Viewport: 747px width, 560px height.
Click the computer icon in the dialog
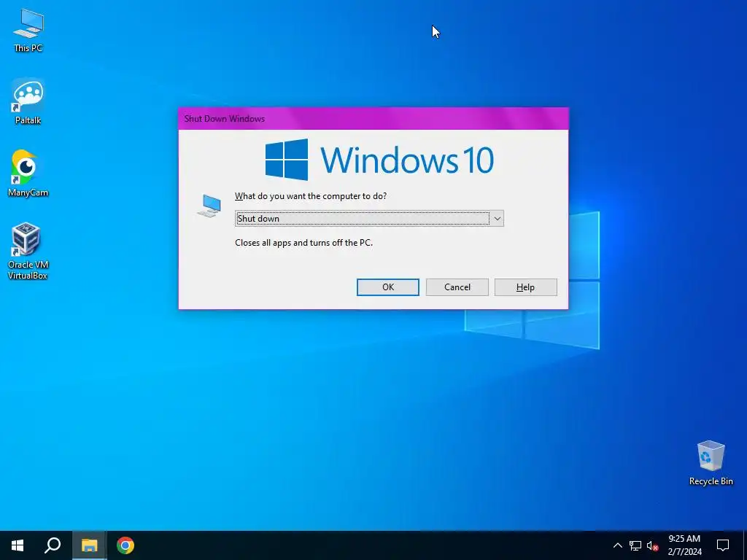pos(209,206)
